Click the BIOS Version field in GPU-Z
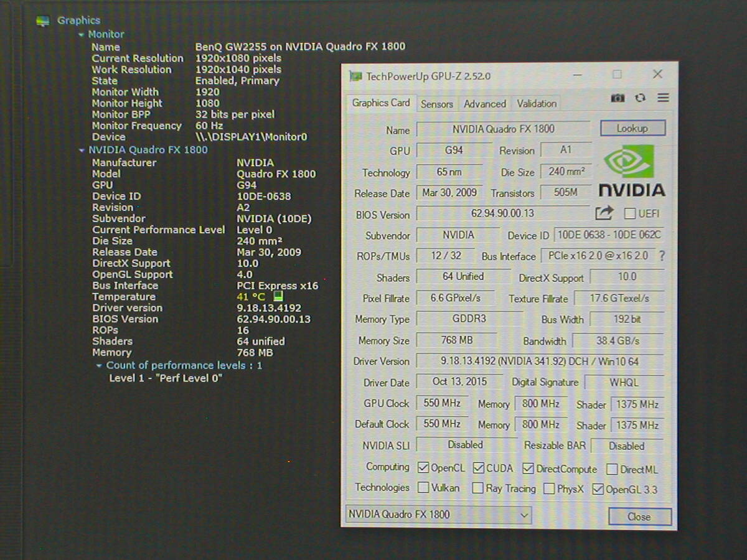 click(x=503, y=213)
